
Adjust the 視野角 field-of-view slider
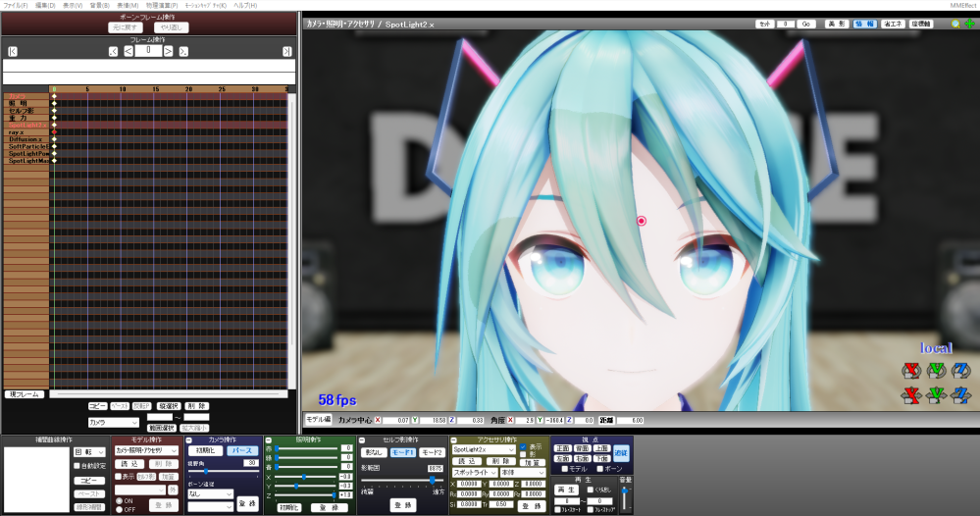tap(223, 471)
